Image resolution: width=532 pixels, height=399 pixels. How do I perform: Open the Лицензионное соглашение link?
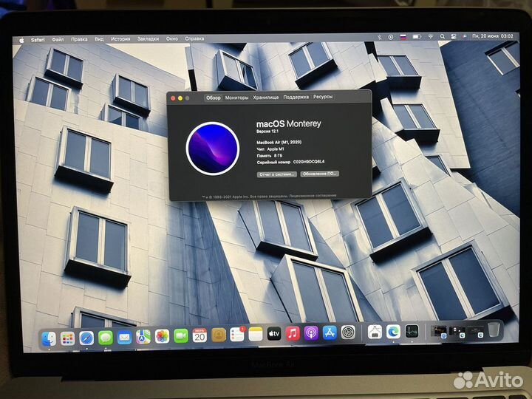coord(313,195)
